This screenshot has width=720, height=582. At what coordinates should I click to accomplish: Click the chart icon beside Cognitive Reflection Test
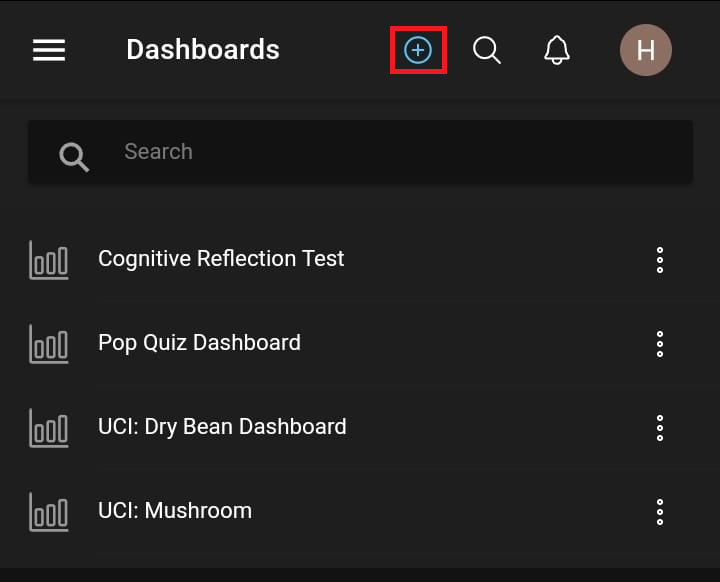[49, 260]
